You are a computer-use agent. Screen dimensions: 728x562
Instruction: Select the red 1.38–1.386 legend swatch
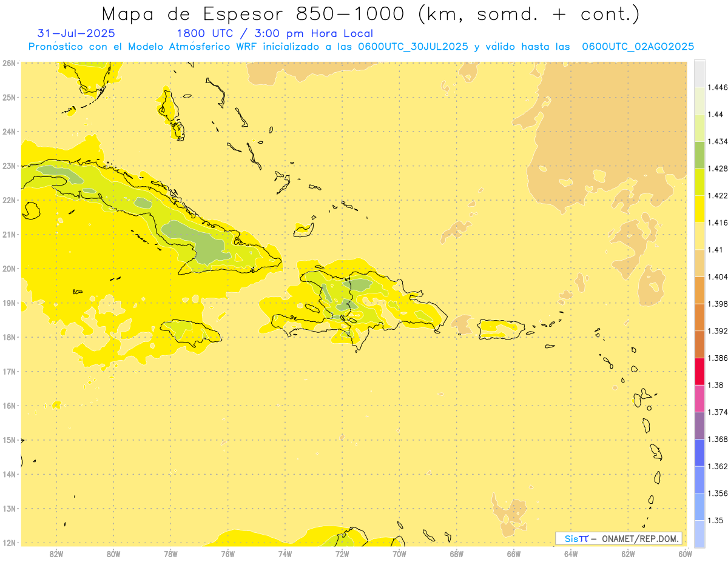coord(699,371)
